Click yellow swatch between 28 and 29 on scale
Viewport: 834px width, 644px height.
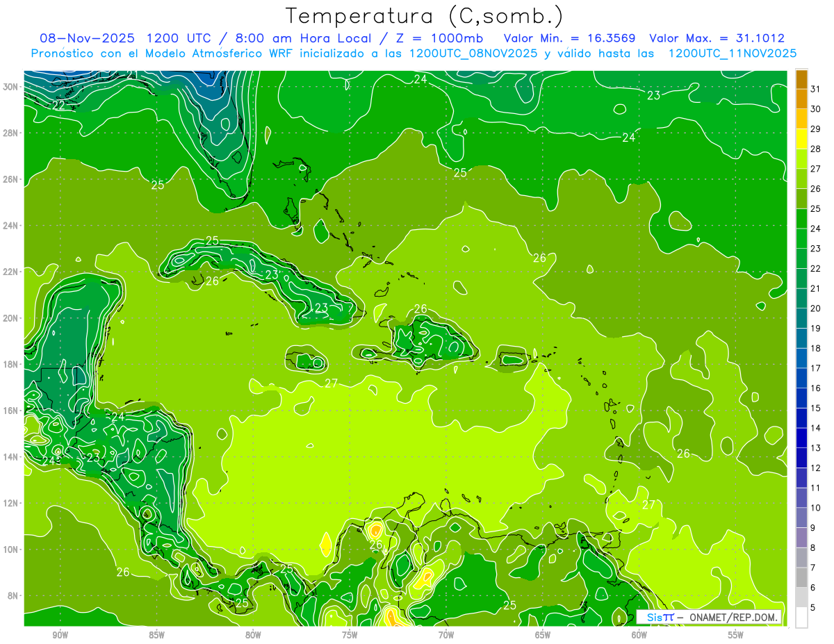click(802, 140)
